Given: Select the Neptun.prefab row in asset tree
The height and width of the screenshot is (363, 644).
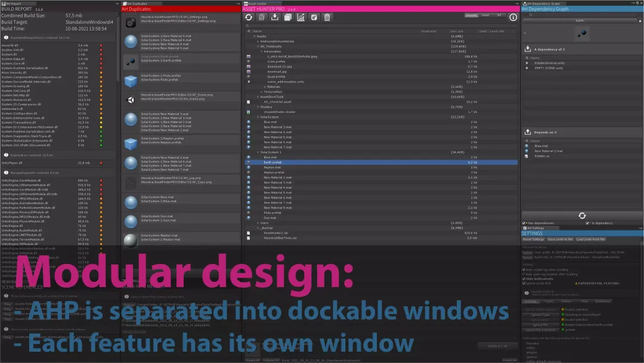Looking at the screenshot, I should [x=381, y=173].
